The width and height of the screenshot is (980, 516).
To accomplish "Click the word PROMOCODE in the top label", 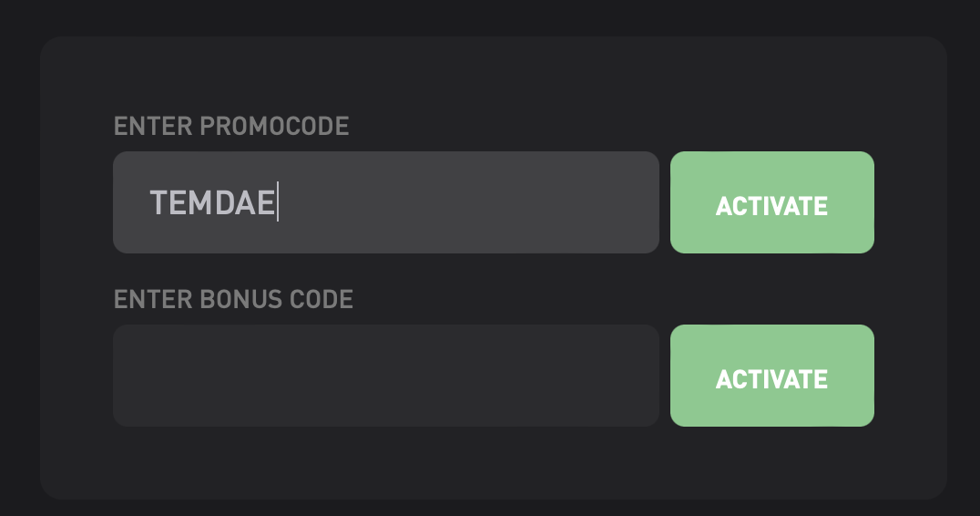I will tap(274, 126).
